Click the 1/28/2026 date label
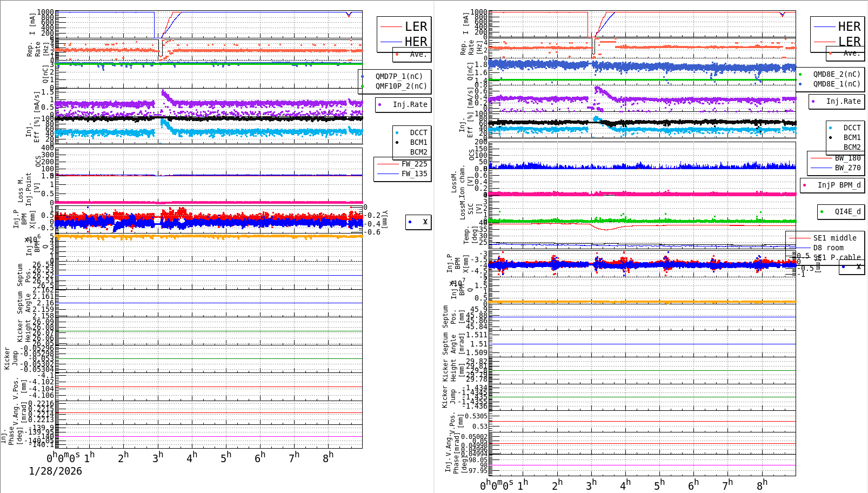This screenshot has height=493, width=868. pos(54,471)
